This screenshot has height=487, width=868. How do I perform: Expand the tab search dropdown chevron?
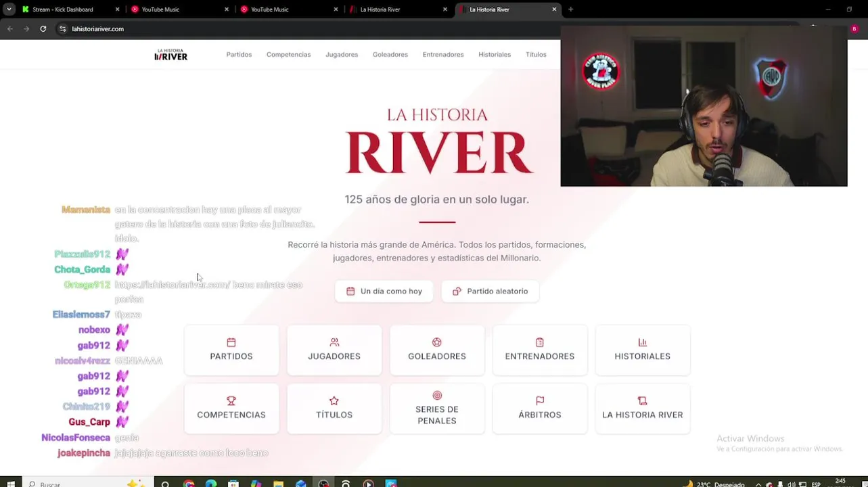[x=9, y=9]
